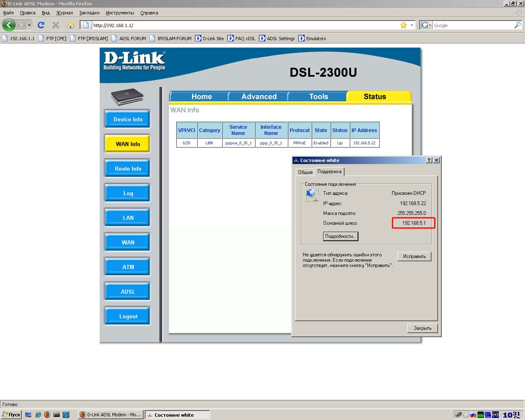Viewport: 525px width, 420px height.
Task: Bookmark this page with the star icon
Action: coord(404,25)
